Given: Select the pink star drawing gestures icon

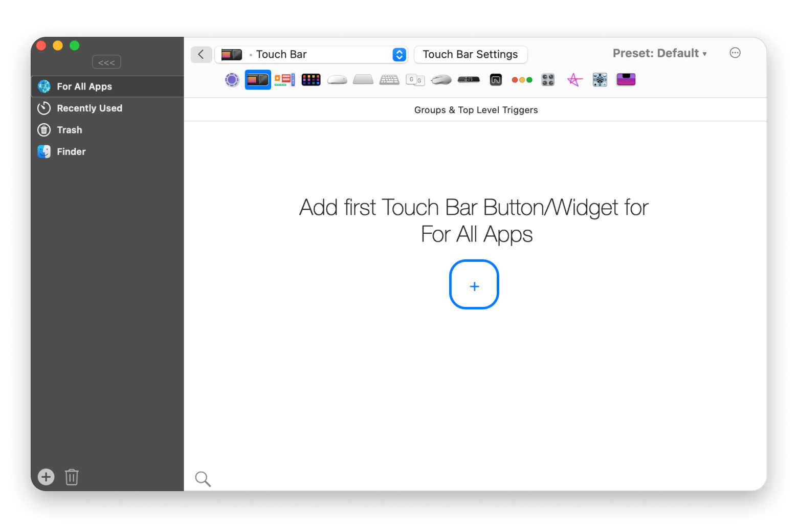Looking at the screenshot, I should [574, 80].
